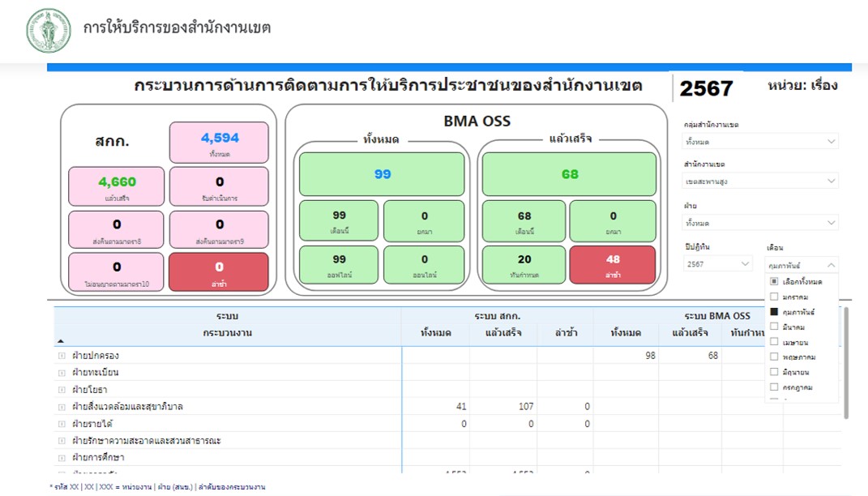This screenshot has height=496, width=868.
Task: Click the sort arrow under กระบวนงาน header
Action: tap(61, 341)
